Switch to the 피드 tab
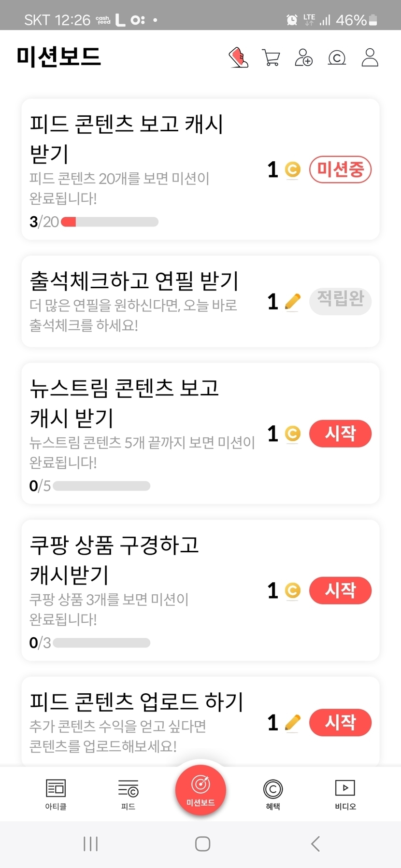This screenshot has width=401, height=868. point(128,794)
